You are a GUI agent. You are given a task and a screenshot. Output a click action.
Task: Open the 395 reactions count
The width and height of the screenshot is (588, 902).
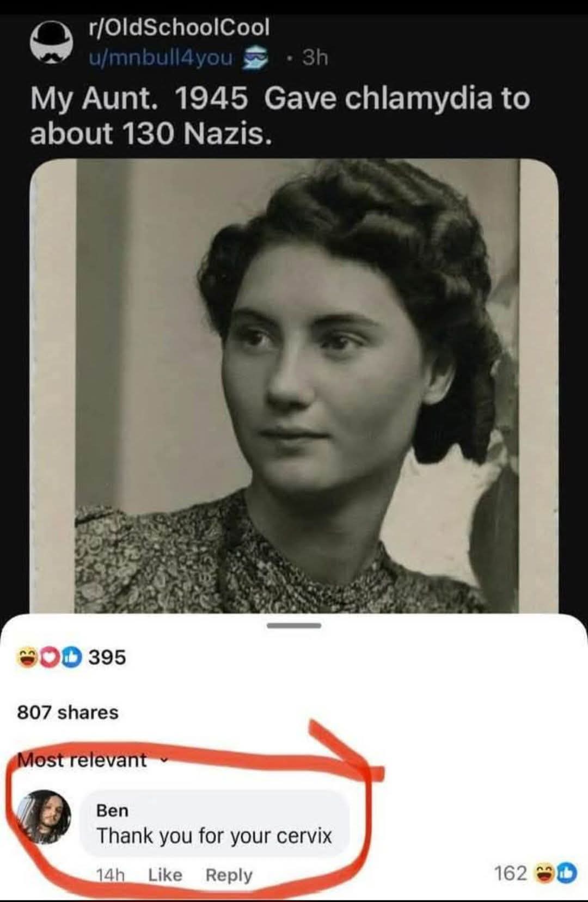click(107, 658)
